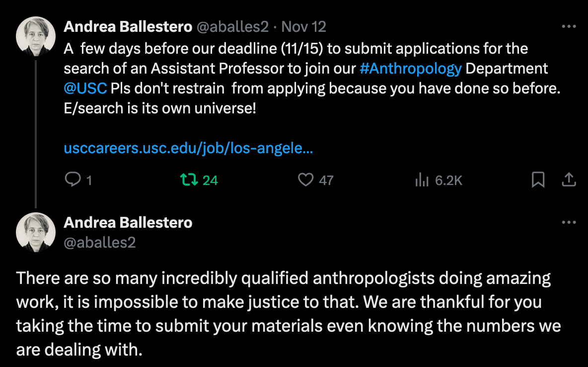Image resolution: width=588 pixels, height=367 pixels.
Task: Bookmark the Assistant Professor search tweet
Action: click(538, 180)
